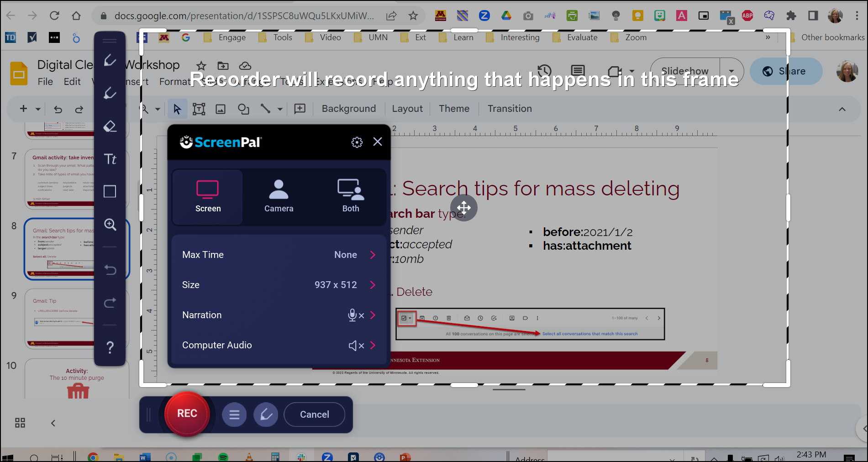Image resolution: width=868 pixels, height=462 pixels.
Task: Start recording with the REC button
Action: [187, 414]
